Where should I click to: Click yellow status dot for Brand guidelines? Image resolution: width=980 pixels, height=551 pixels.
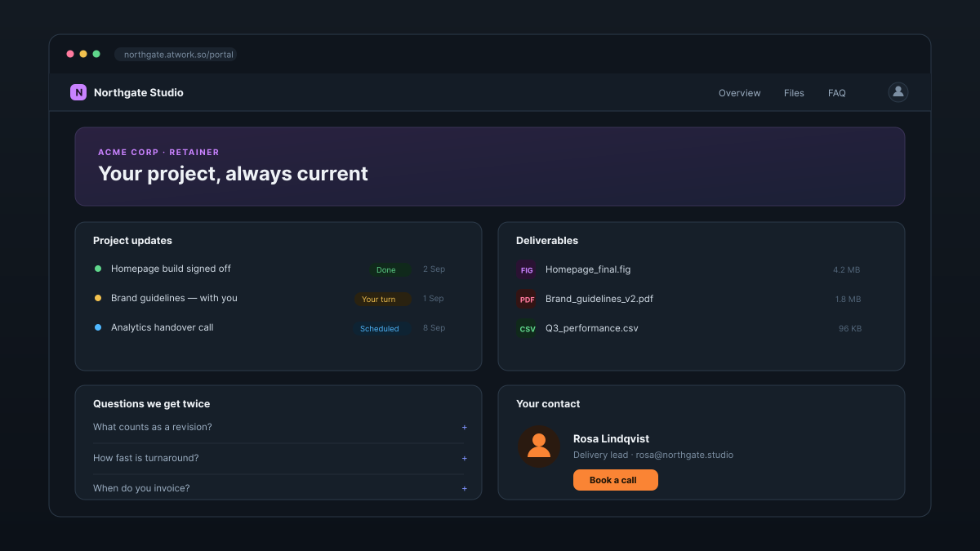coord(98,298)
